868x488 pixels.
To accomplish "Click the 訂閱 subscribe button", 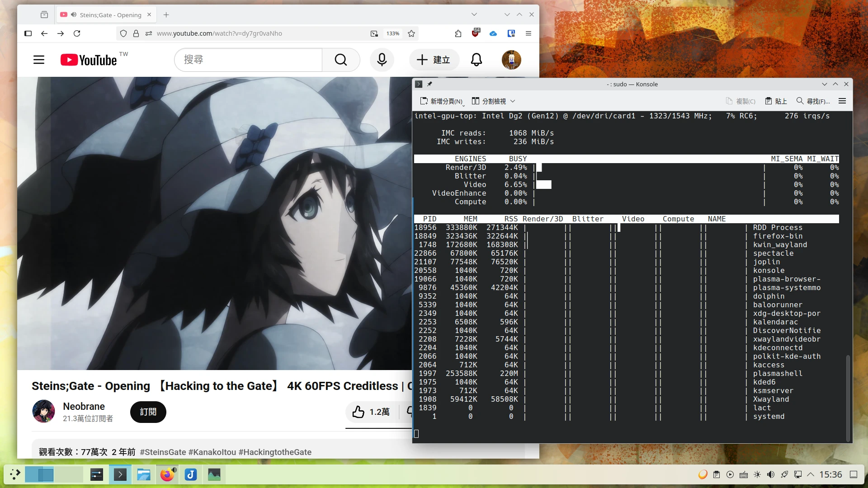I will click(148, 412).
